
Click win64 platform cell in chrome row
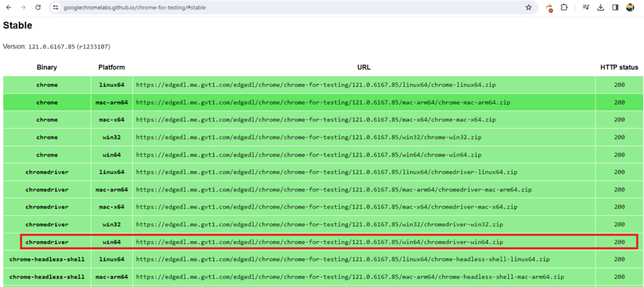tap(112, 155)
